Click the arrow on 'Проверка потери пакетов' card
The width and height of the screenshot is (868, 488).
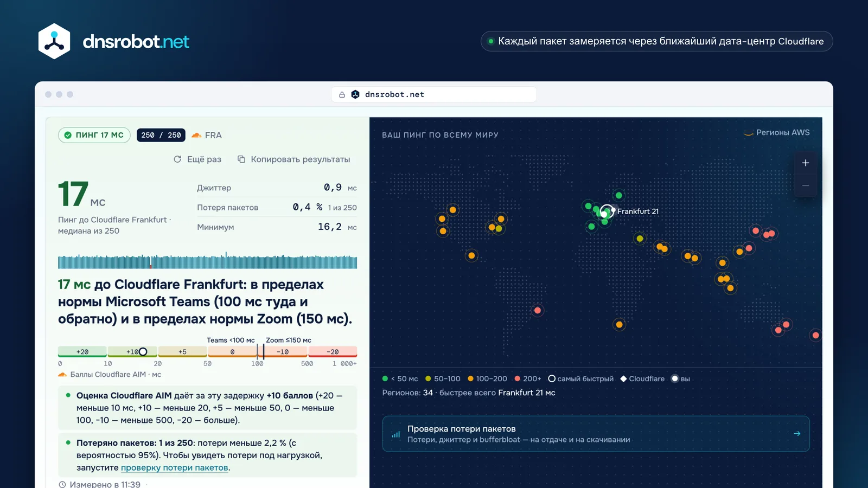coord(797,434)
